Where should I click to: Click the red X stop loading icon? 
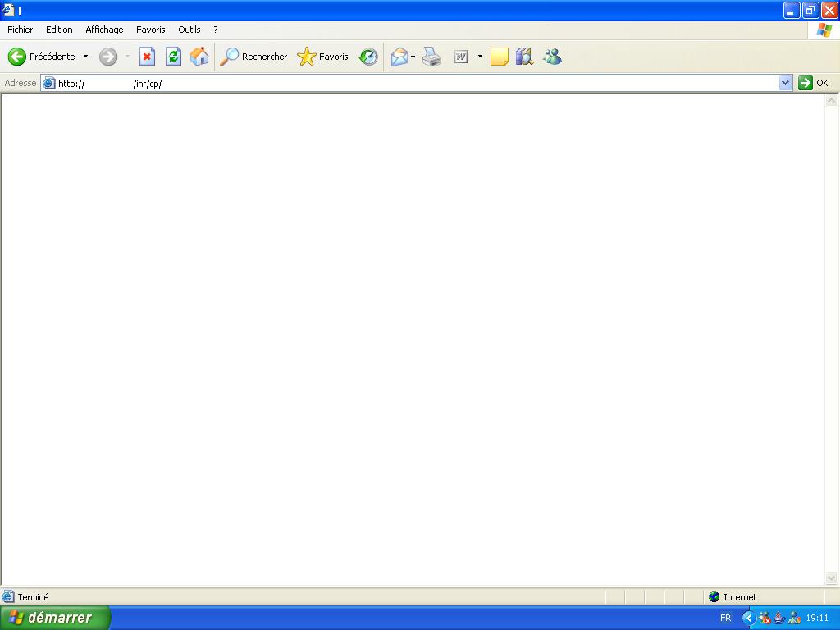[147, 57]
